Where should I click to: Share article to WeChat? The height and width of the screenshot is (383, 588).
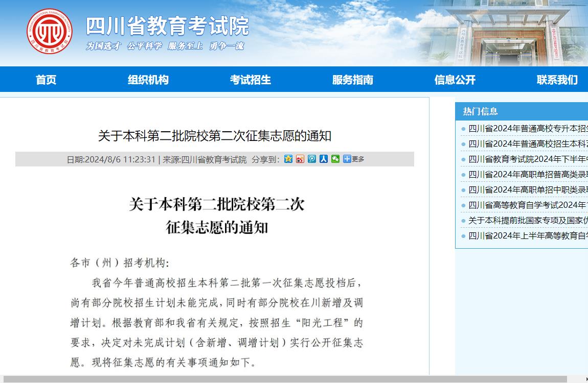click(335, 159)
